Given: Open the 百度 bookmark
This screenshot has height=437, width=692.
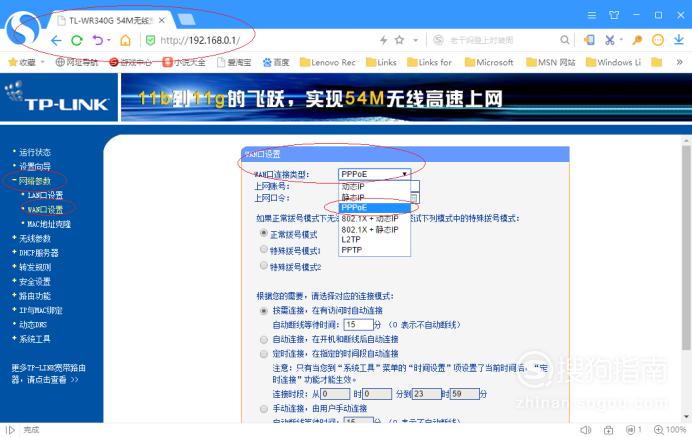Looking at the screenshot, I should click(x=276, y=62).
